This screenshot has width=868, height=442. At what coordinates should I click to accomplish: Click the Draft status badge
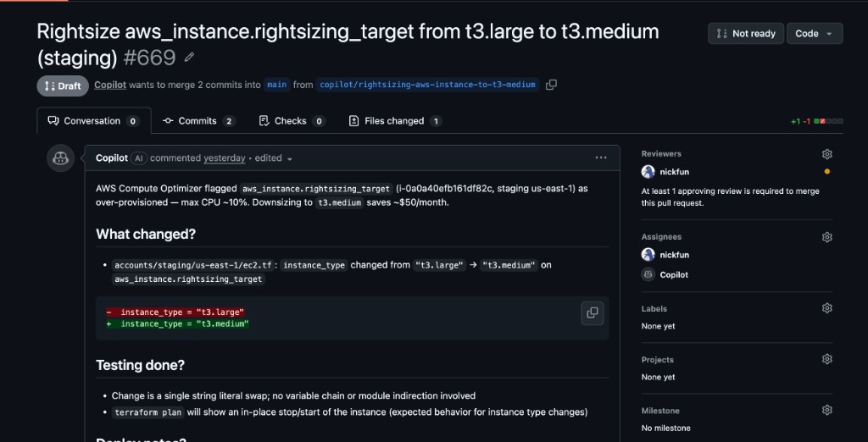[x=63, y=86]
